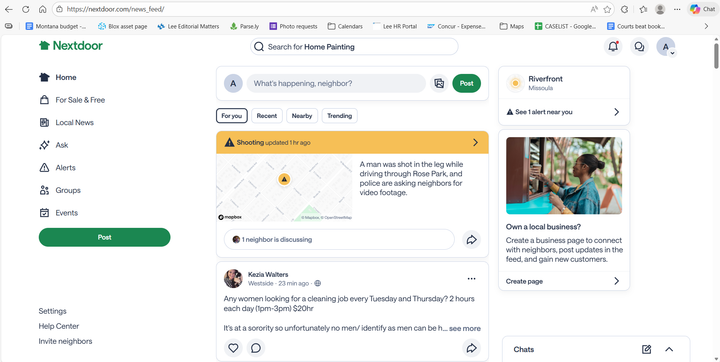Open For Sale & Free section

coord(72,100)
